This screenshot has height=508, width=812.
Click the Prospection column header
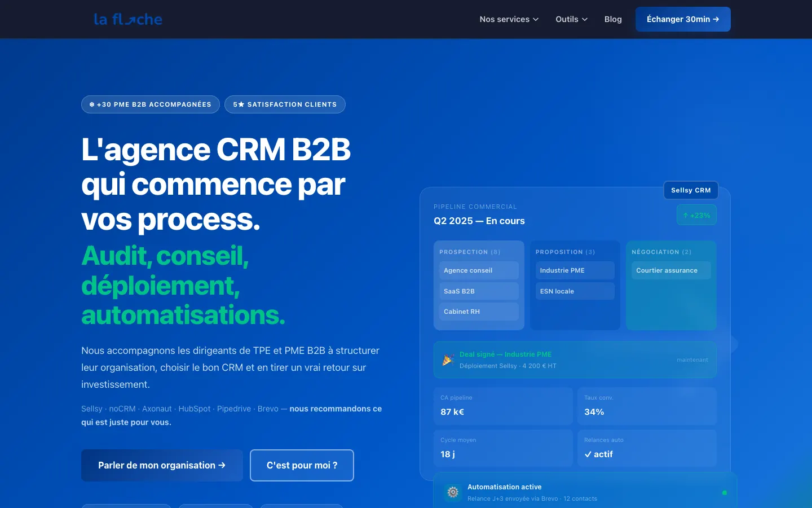pos(470,252)
